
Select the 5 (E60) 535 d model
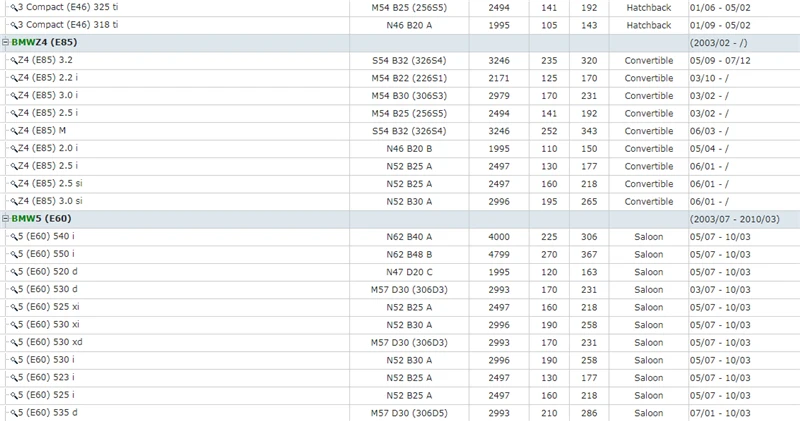(x=47, y=412)
